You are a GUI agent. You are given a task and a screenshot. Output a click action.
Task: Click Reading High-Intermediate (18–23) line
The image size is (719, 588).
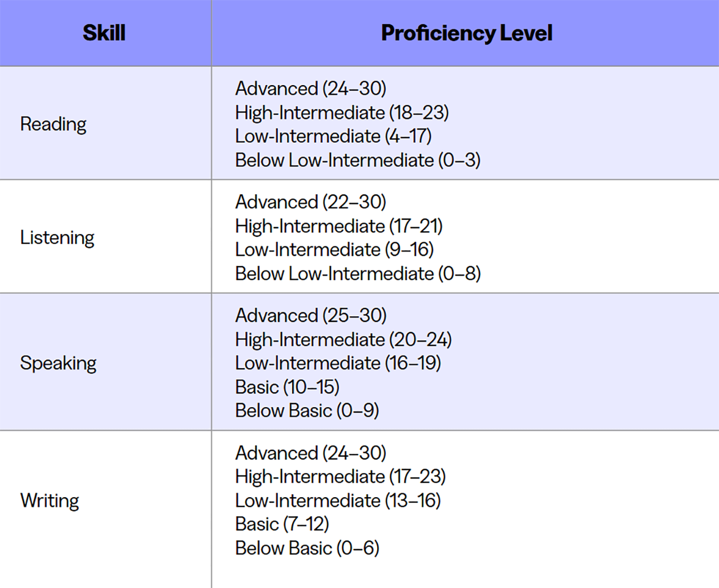342,112
